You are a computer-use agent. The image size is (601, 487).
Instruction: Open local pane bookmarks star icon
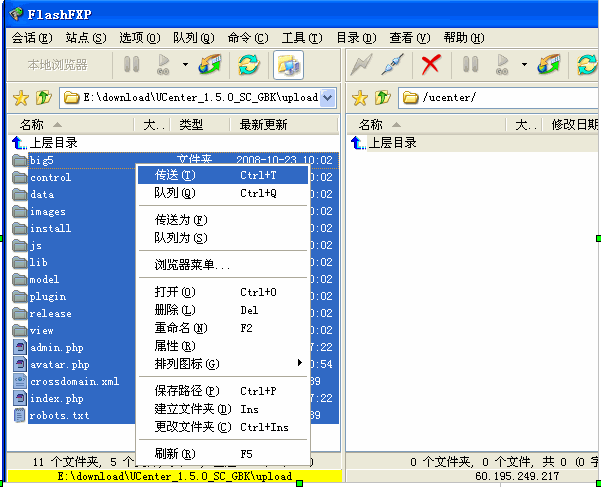pos(21,98)
